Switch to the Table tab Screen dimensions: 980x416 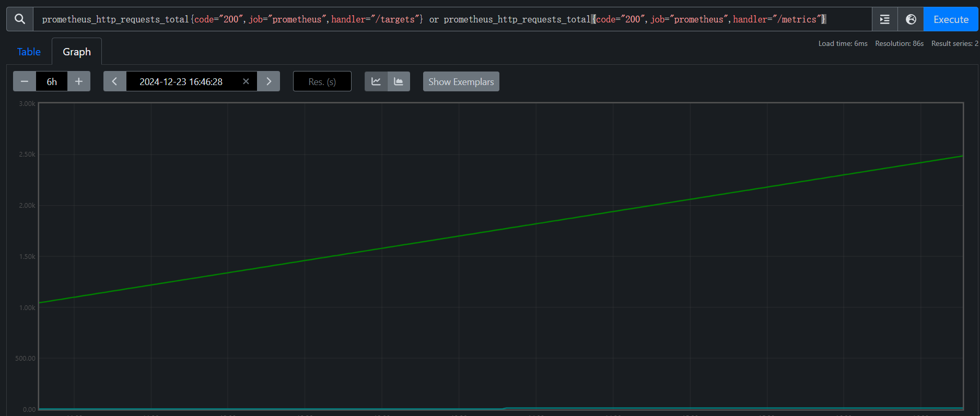[29, 52]
